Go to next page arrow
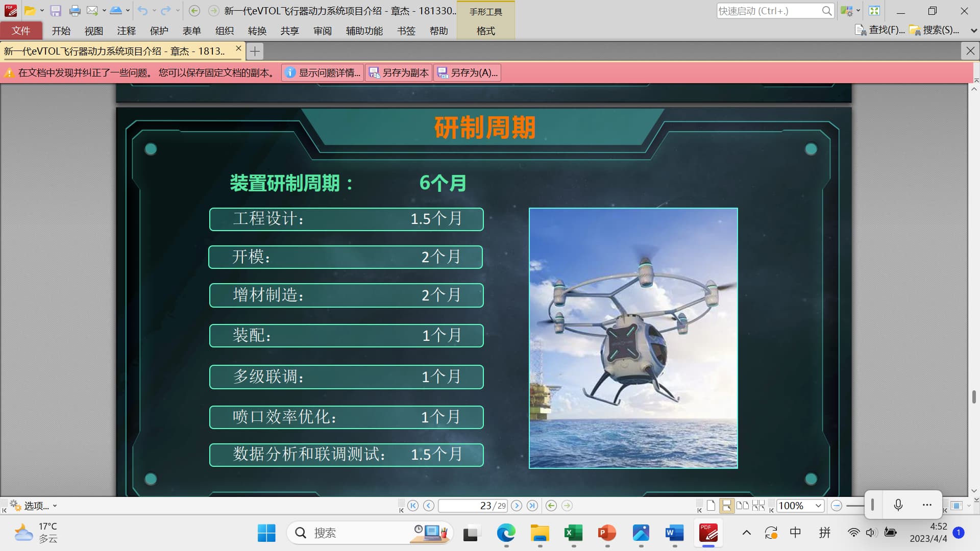The width and height of the screenshot is (980, 551). coord(517,506)
